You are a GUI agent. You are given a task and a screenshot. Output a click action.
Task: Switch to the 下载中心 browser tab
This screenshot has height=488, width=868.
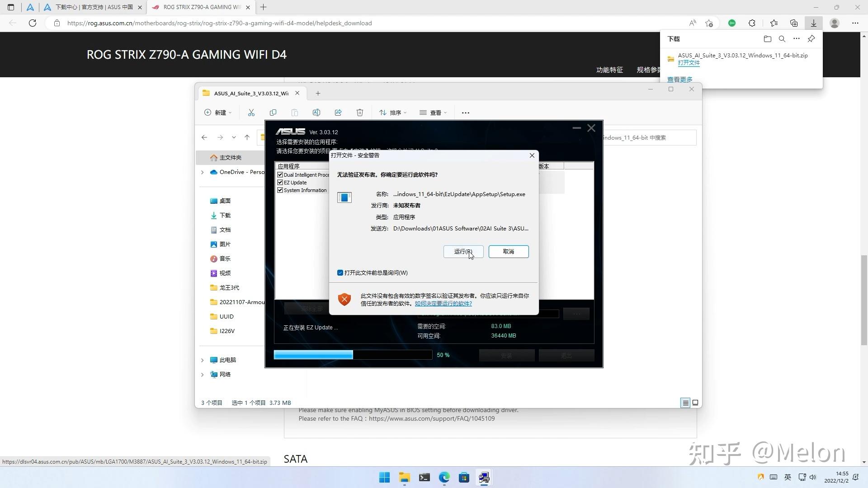(94, 7)
